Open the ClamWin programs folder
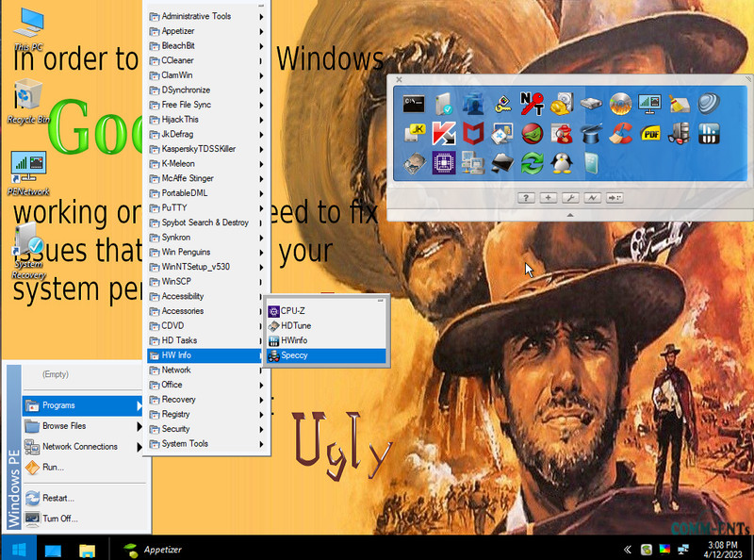Screen dimensions: 754x560 pyautogui.click(x=206, y=75)
